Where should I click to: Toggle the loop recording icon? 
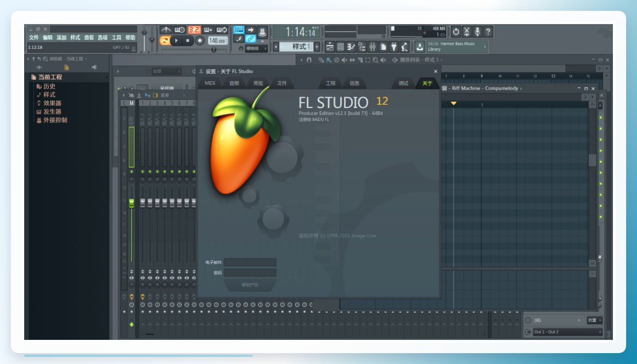pos(222,30)
